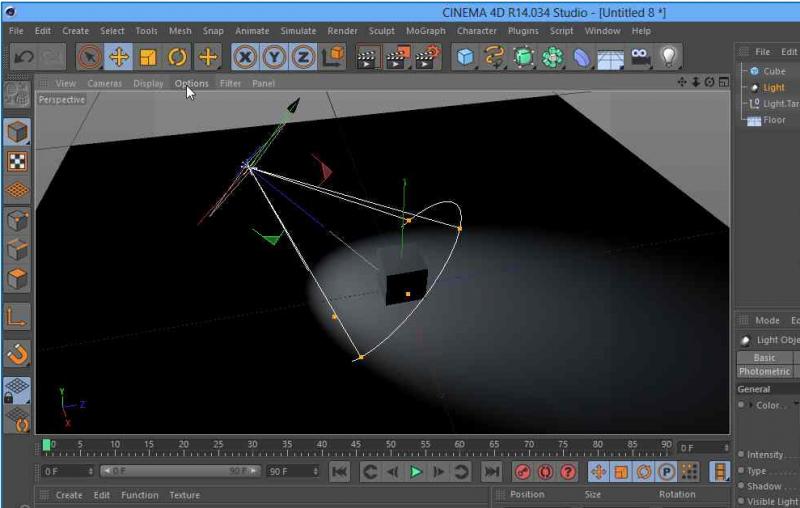This screenshot has width=800, height=508.
Task: Activate the Rotate tool
Action: coord(177,57)
